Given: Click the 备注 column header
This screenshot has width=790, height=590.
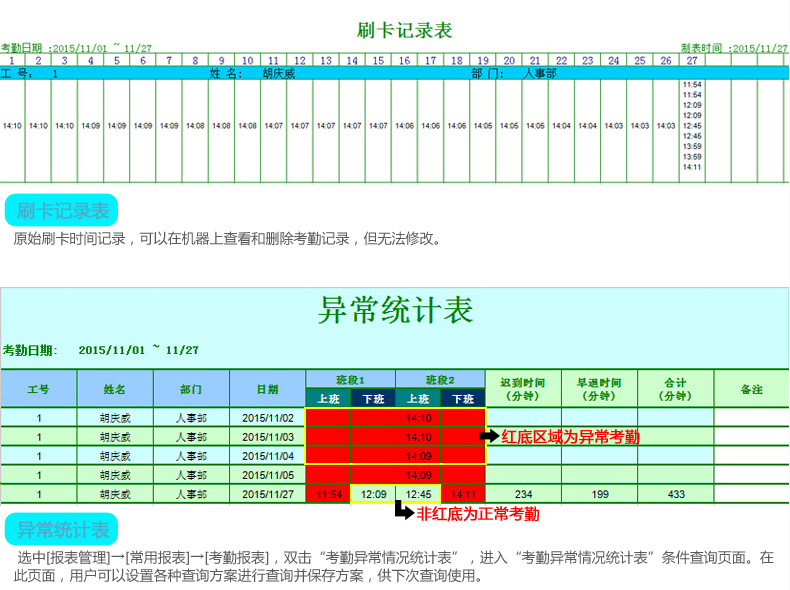Looking at the screenshot, I should (752, 389).
